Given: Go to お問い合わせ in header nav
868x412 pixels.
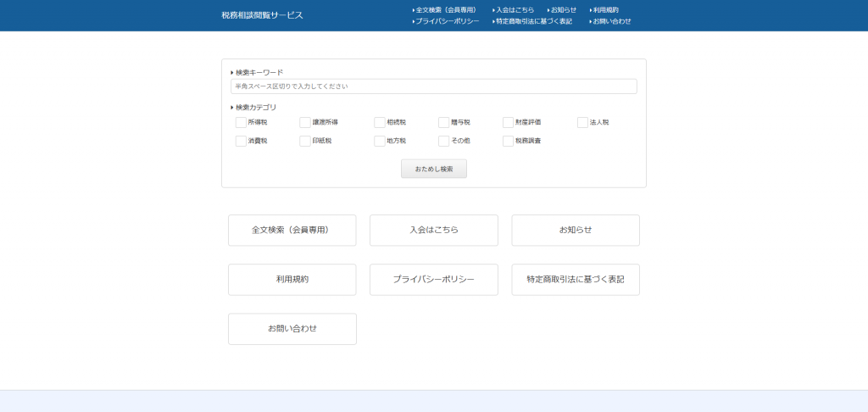Looking at the screenshot, I should (610, 21).
